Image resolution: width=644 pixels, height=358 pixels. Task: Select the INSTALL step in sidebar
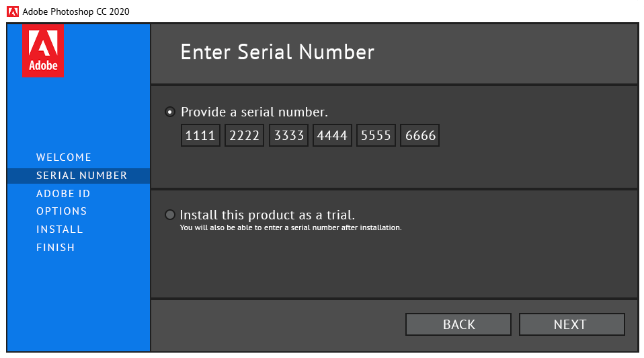(60, 229)
